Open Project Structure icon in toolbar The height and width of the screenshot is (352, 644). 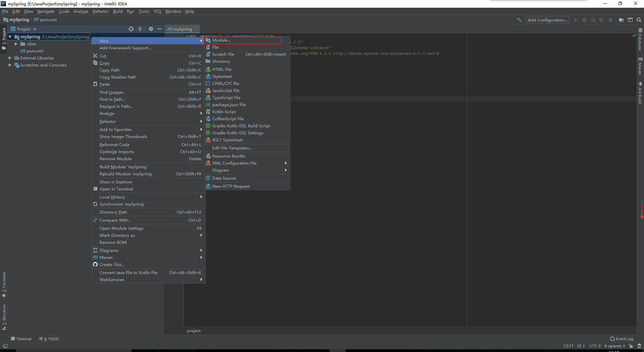[x=622, y=20]
